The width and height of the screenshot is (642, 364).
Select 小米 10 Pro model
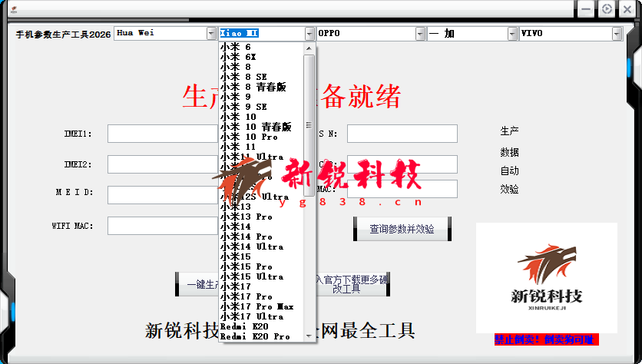tap(261, 137)
